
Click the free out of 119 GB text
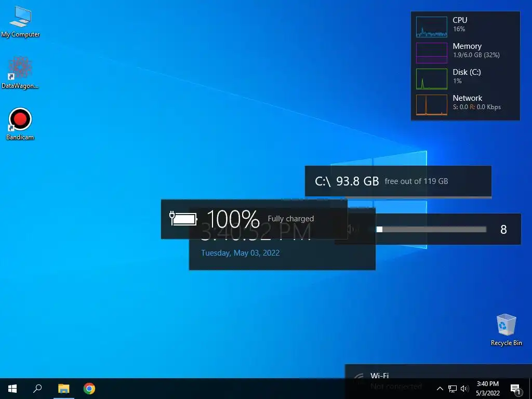(416, 181)
